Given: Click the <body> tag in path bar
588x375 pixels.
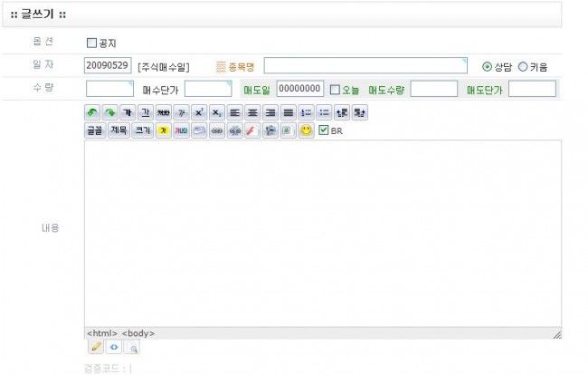Looking at the screenshot, I should coord(138,333).
